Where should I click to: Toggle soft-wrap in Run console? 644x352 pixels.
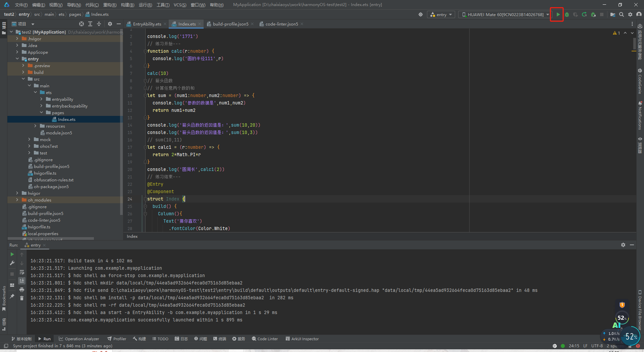[22, 272]
